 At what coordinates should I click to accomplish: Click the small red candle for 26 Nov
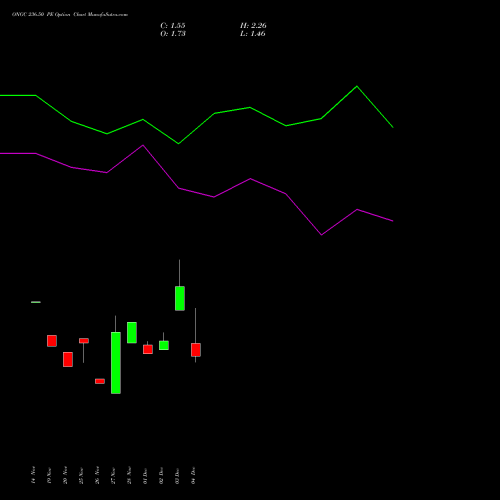tap(100, 381)
